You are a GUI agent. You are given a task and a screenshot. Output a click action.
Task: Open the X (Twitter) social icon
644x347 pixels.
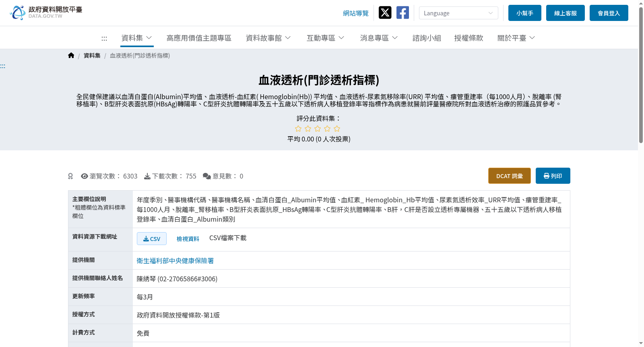tap(385, 13)
